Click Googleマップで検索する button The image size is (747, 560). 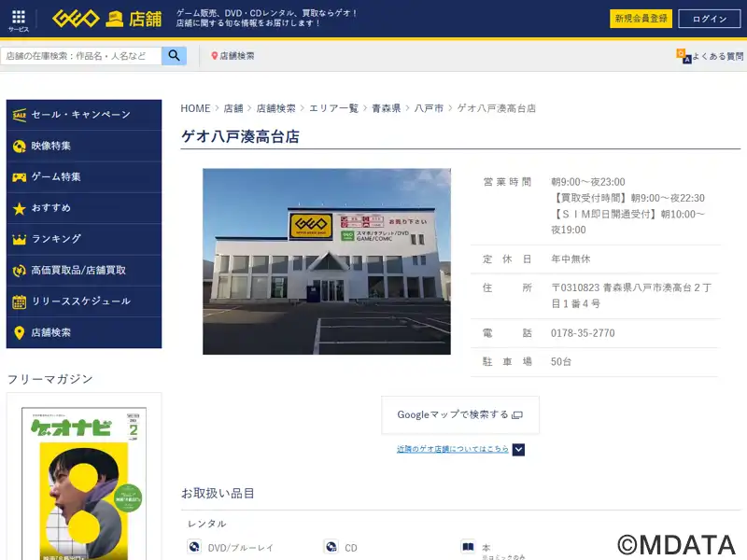(460, 414)
